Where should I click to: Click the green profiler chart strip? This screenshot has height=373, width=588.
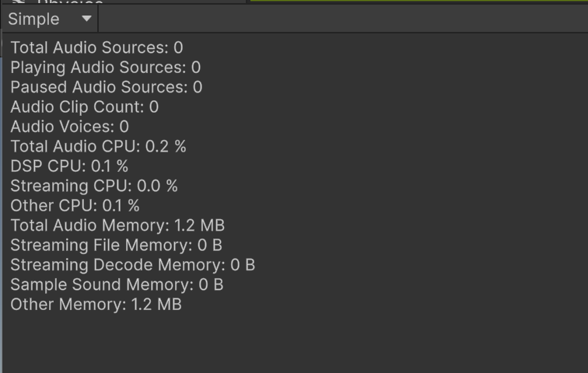tap(418, 1)
